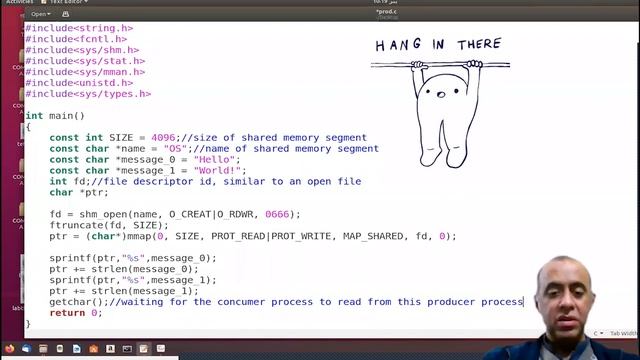Click the 'ptr += strlen(message_0);' line
Viewport: 640px width, 360px height.
[x=124, y=269]
